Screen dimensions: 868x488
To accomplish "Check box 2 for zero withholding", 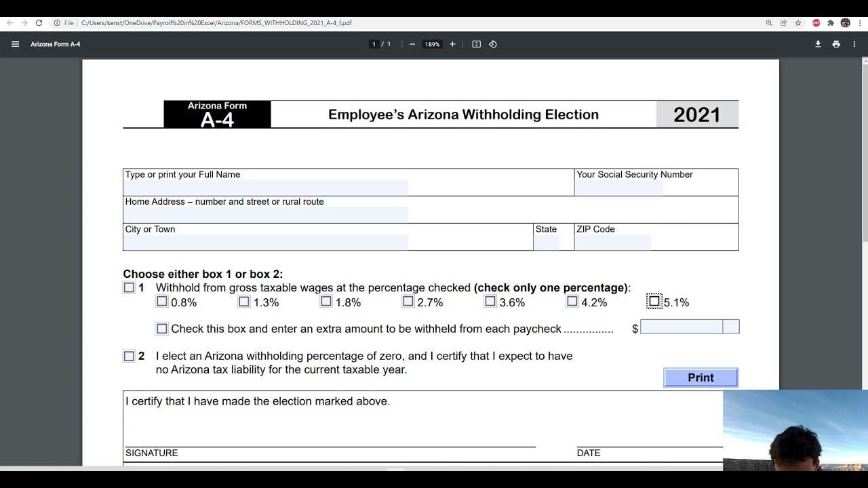I will (x=129, y=357).
